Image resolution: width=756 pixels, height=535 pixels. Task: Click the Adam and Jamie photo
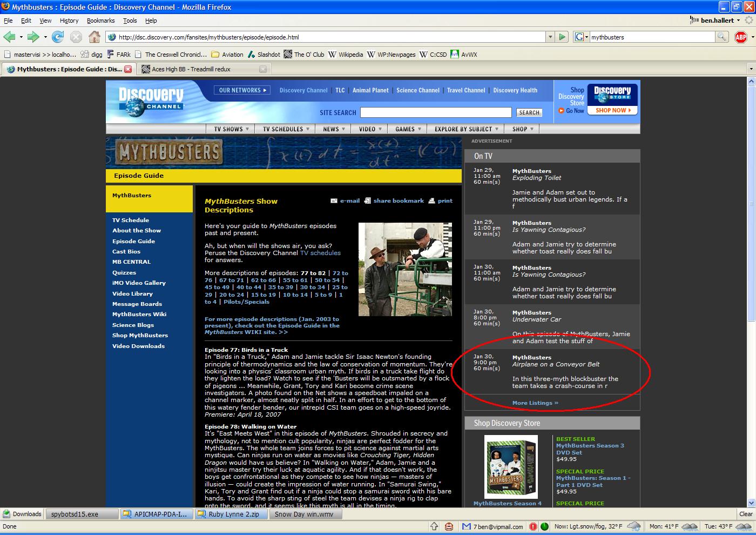(405, 270)
